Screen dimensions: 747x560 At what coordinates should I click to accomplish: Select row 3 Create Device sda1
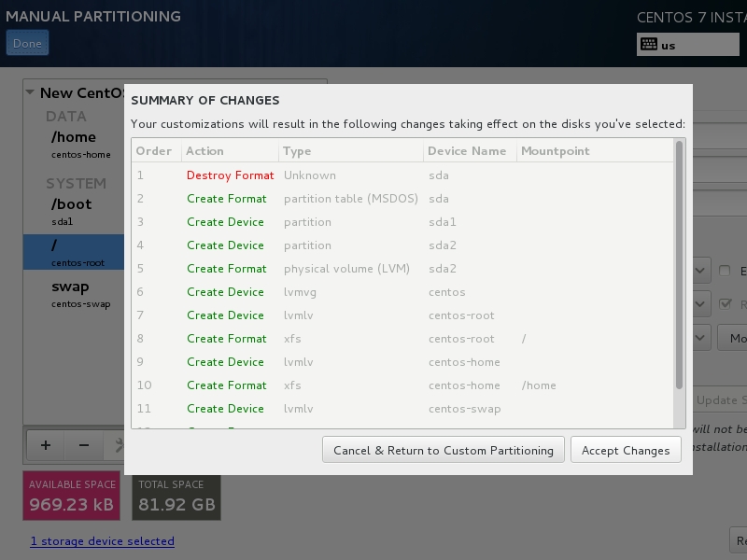click(402, 222)
